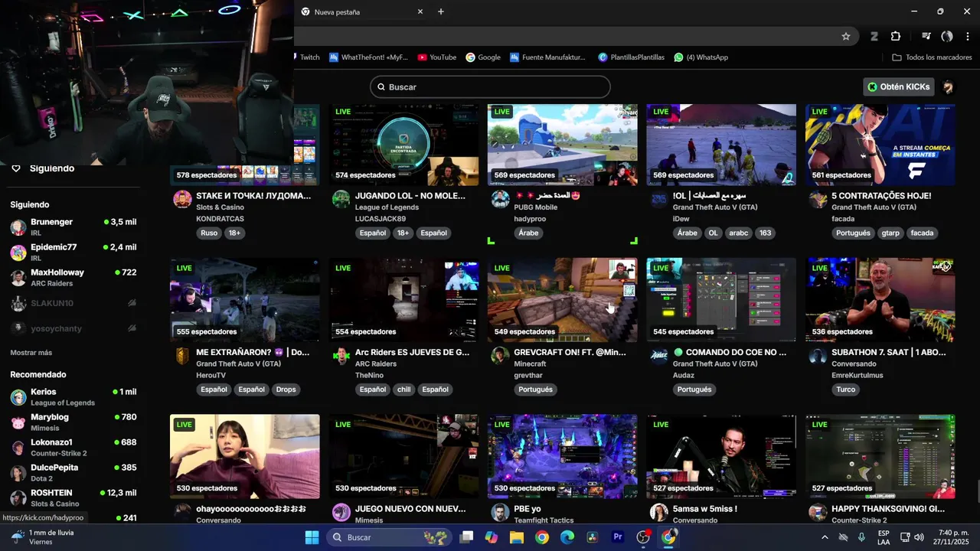Click the grevthar channel avatar
This screenshot has width=980, height=551.
pyautogui.click(x=500, y=356)
